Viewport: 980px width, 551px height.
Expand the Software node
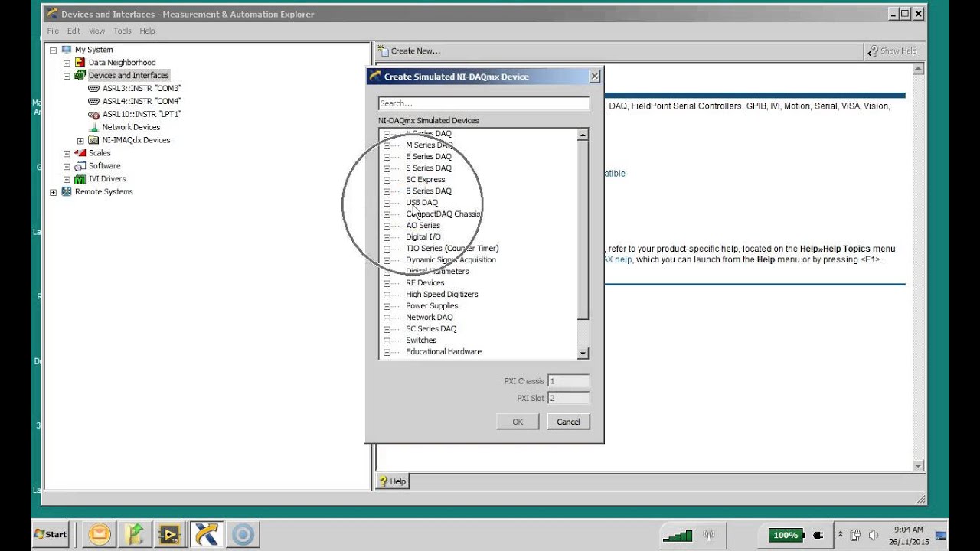67,167
